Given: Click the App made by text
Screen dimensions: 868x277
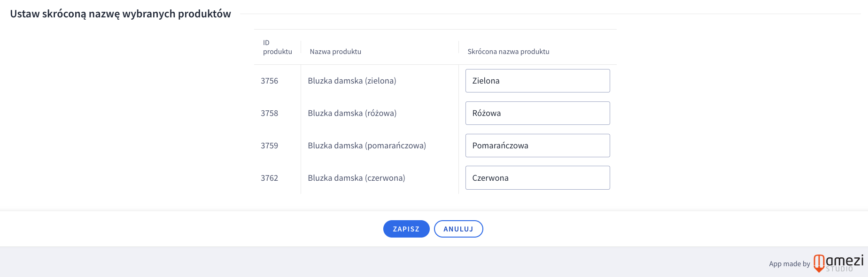Looking at the screenshot, I should [789, 264].
